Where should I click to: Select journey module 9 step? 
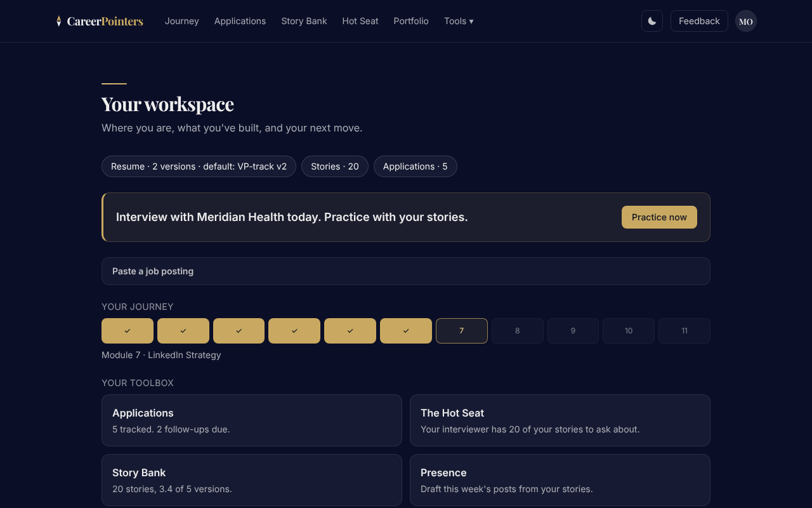[573, 331]
